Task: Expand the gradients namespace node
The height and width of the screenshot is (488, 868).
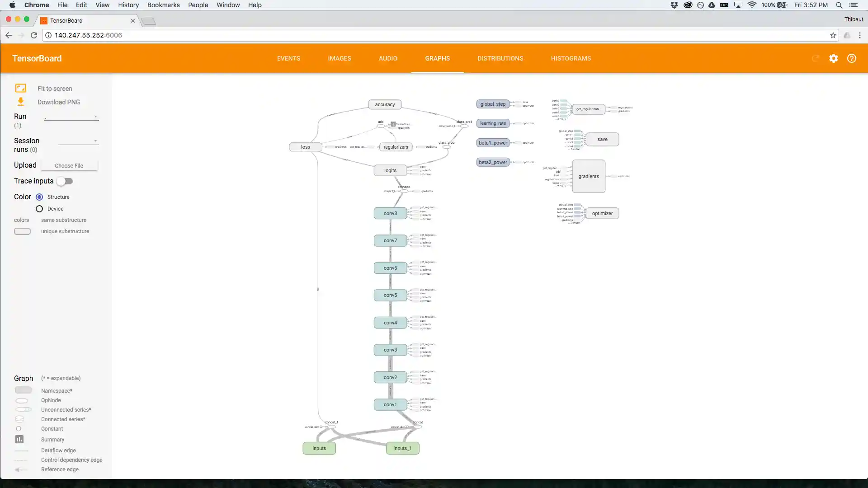Action: (589, 176)
